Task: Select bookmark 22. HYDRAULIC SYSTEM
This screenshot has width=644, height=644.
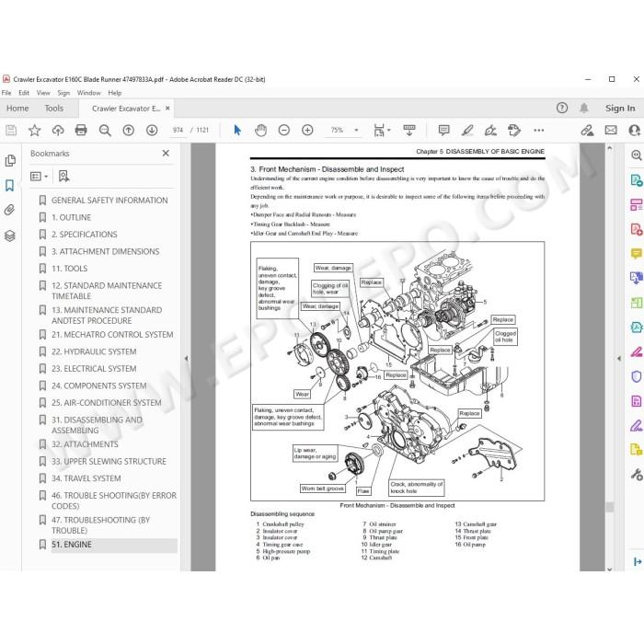Action: pyautogui.click(x=94, y=352)
